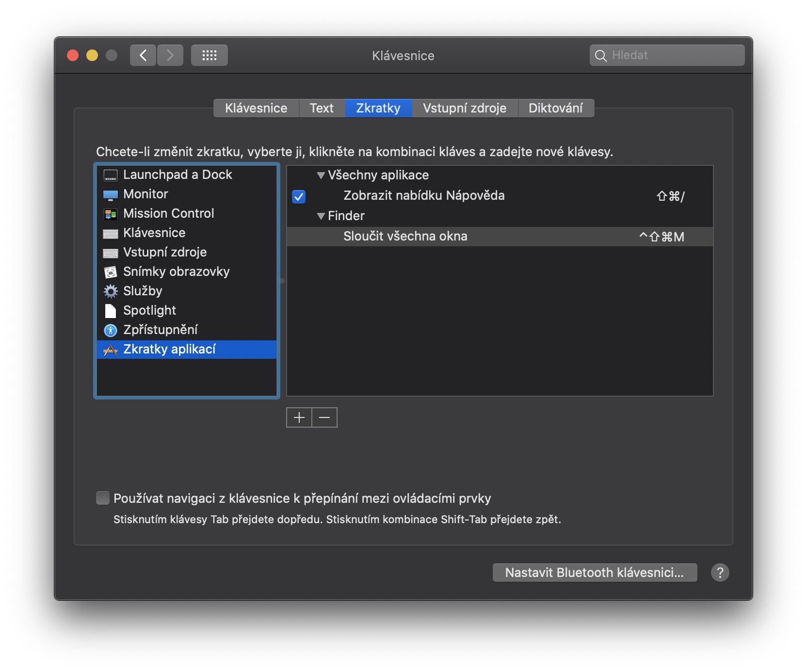Image resolution: width=807 pixels, height=672 pixels.
Task: Click the Zpřístupnění accessibility icon
Action: coord(111,330)
